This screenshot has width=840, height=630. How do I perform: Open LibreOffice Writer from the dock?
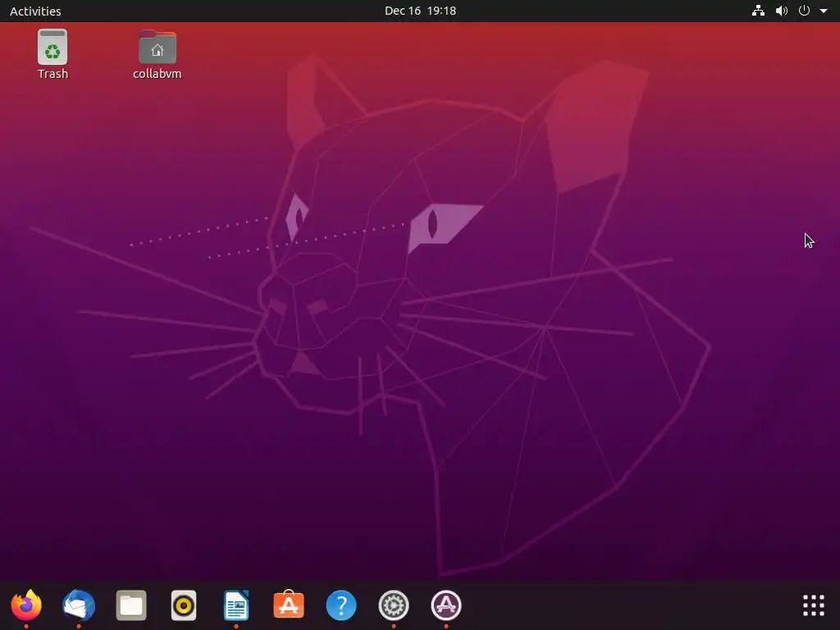(x=236, y=605)
